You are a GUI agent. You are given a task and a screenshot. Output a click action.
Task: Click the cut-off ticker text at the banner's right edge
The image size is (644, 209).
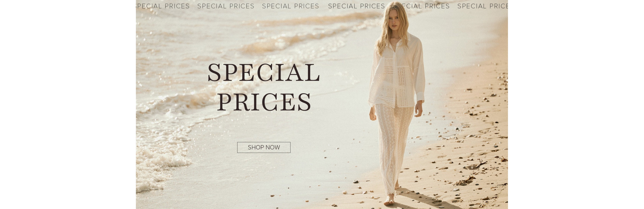[483, 6]
